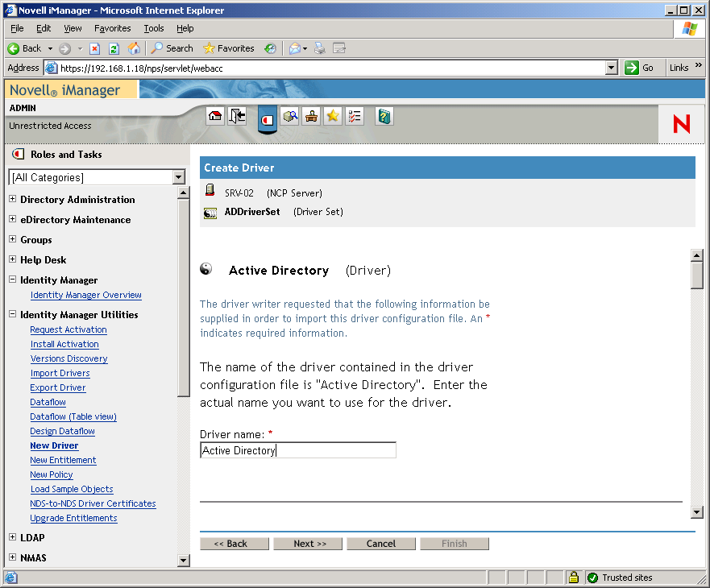The height and width of the screenshot is (588, 710).
Task: Open Help using the book icon
Action: [x=384, y=116]
